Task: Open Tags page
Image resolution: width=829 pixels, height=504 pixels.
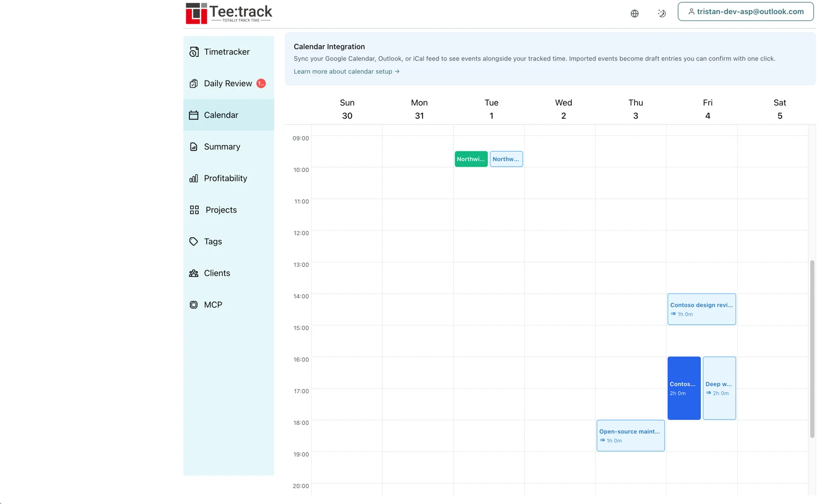Action: [x=229, y=241]
